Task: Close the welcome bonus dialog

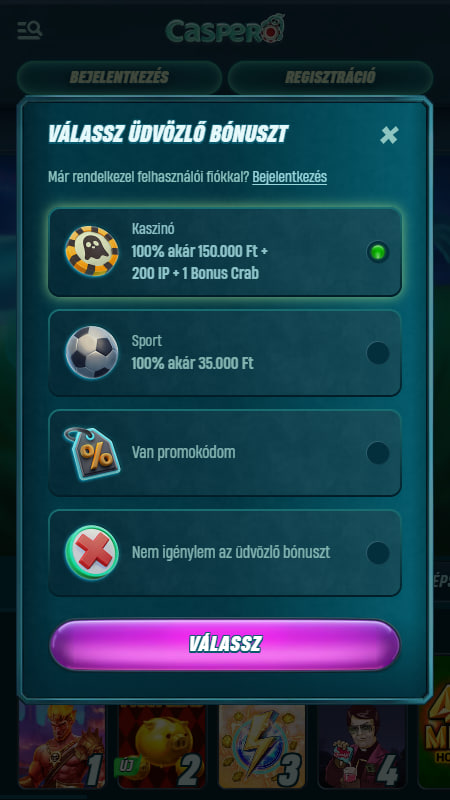Action: 389,135
